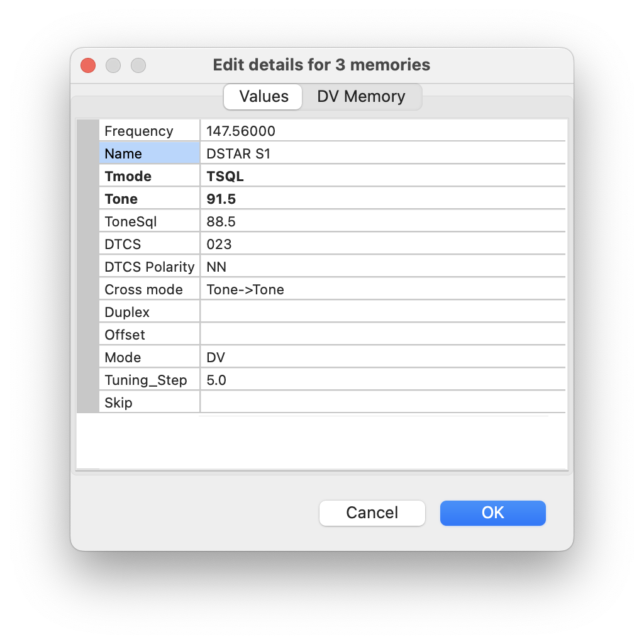Choose the DTCS value 023
The height and width of the screenshot is (644, 644).
pos(383,243)
